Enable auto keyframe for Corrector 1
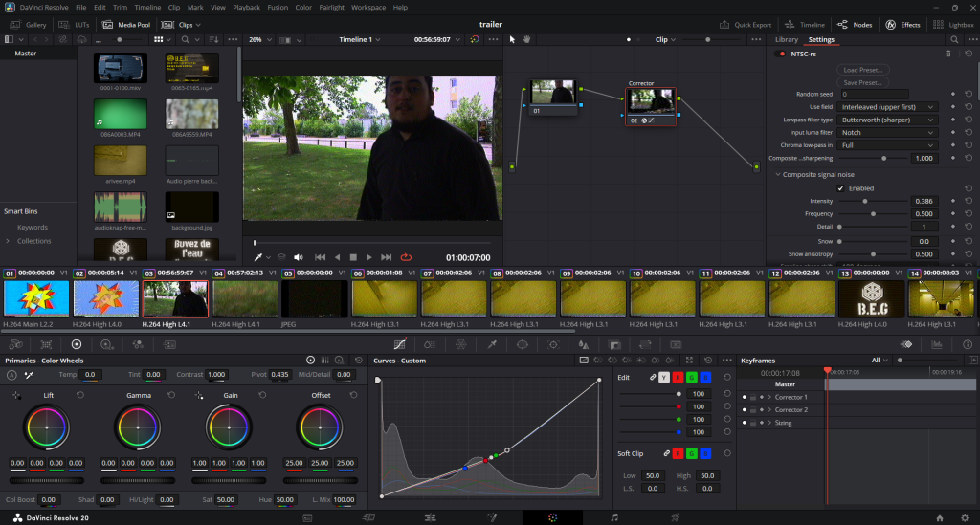This screenshot has height=525, width=980. click(x=761, y=397)
